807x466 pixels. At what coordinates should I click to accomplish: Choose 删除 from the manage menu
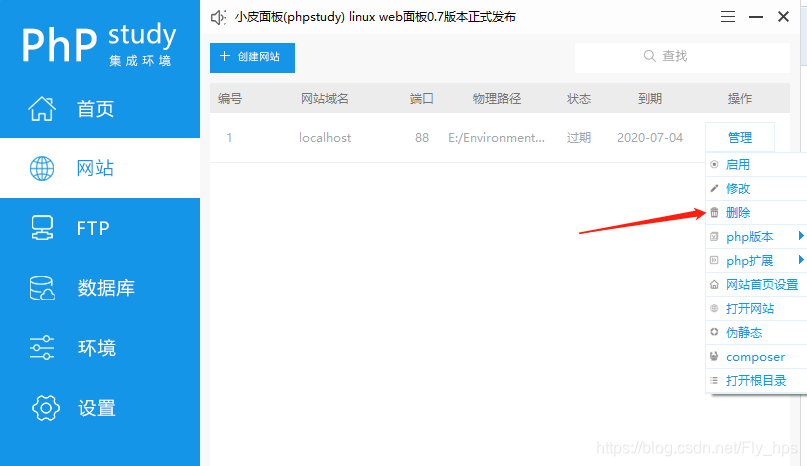pos(756,213)
